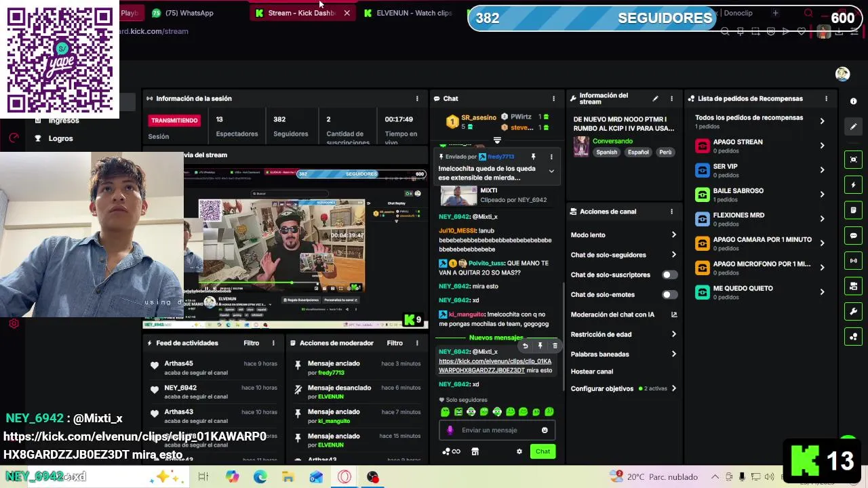Open File Explorer from the taskbar

(x=288, y=477)
